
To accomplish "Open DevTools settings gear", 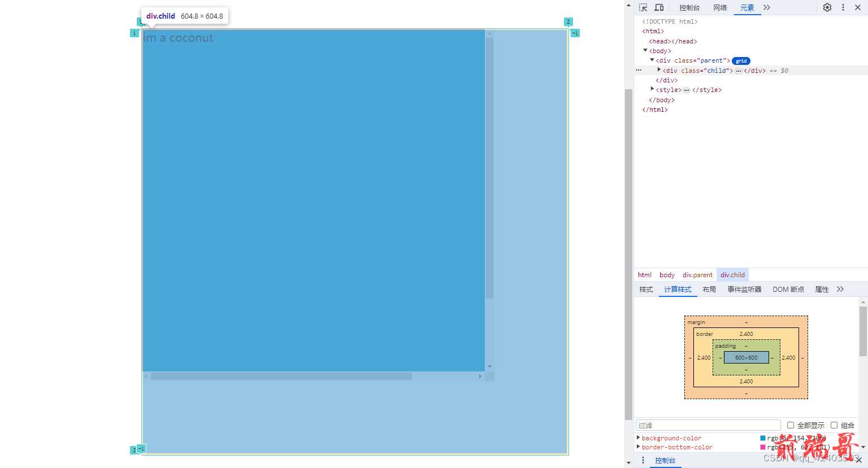I will (827, 7).
